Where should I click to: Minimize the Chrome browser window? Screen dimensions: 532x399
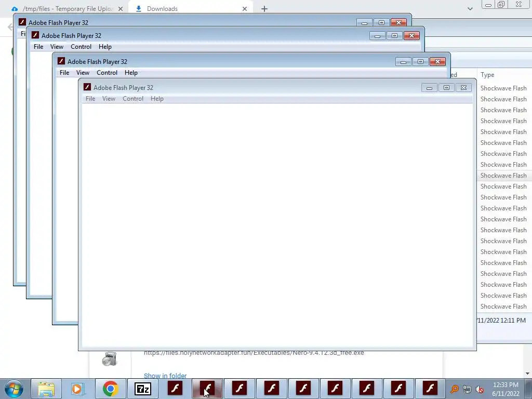488,4
